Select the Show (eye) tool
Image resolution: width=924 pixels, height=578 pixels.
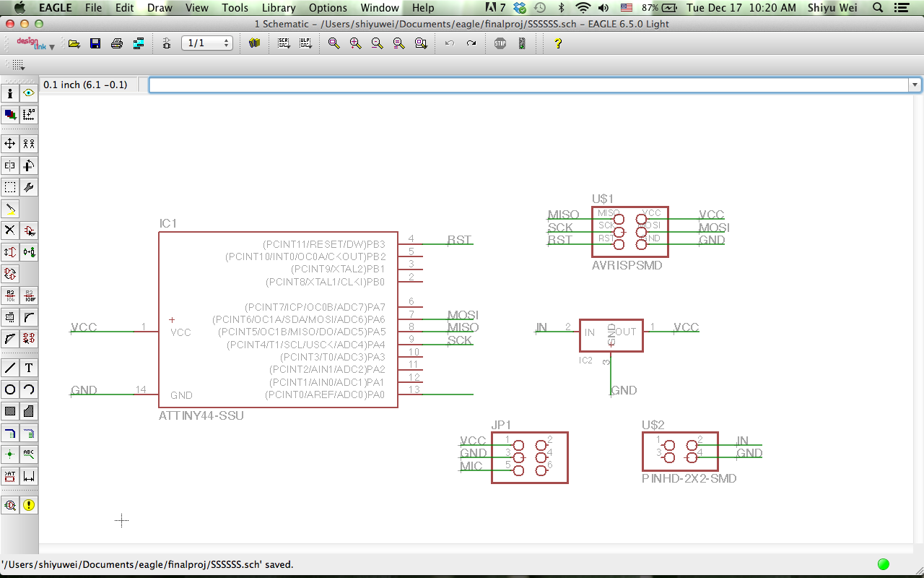[x=29, y=93]
